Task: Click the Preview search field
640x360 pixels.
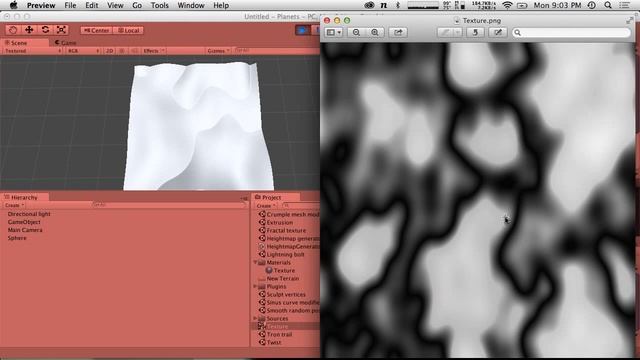Action: click(571, 32)
